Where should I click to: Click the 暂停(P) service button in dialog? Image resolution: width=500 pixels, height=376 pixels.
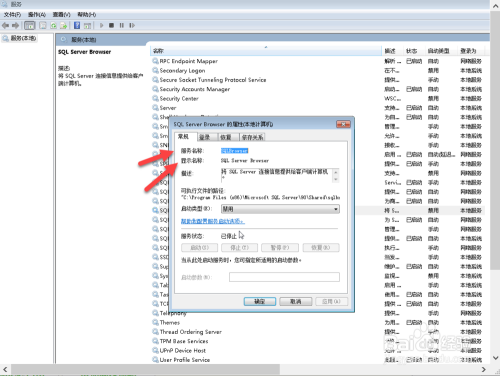(x=280, y=248)
